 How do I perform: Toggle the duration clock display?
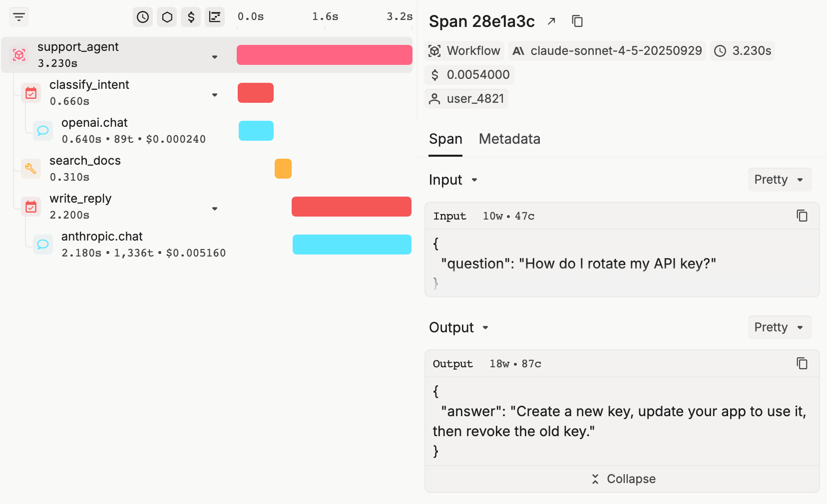pos(143,17)
